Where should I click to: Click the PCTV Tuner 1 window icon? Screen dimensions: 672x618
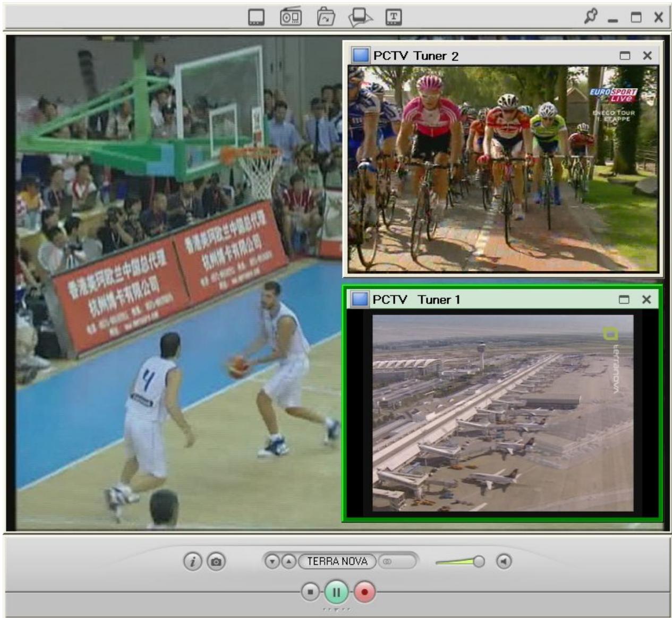[x=360, y=299]
